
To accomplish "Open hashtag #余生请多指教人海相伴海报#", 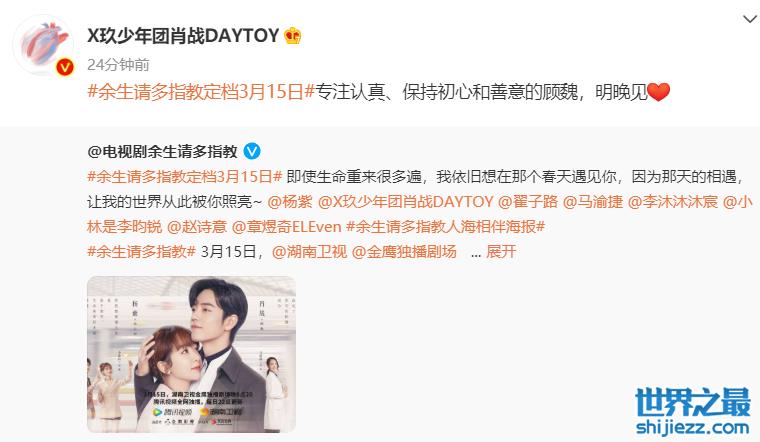I will (x=445, y=226).
